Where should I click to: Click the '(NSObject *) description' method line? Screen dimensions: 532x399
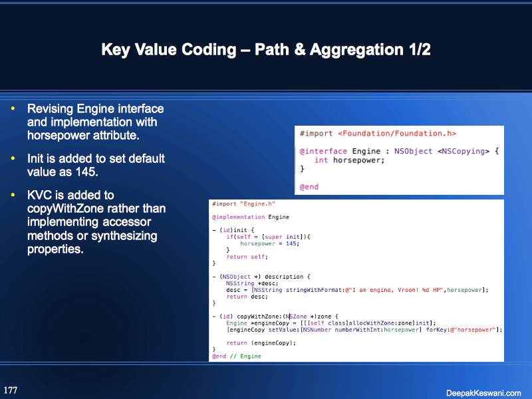(x=261, y=276)
